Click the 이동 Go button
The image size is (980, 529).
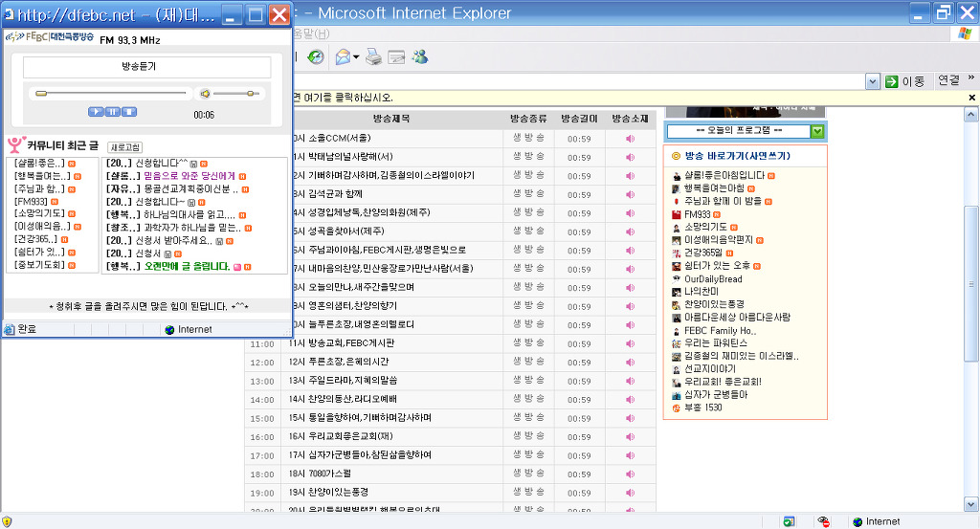click(x=904, y=82)
